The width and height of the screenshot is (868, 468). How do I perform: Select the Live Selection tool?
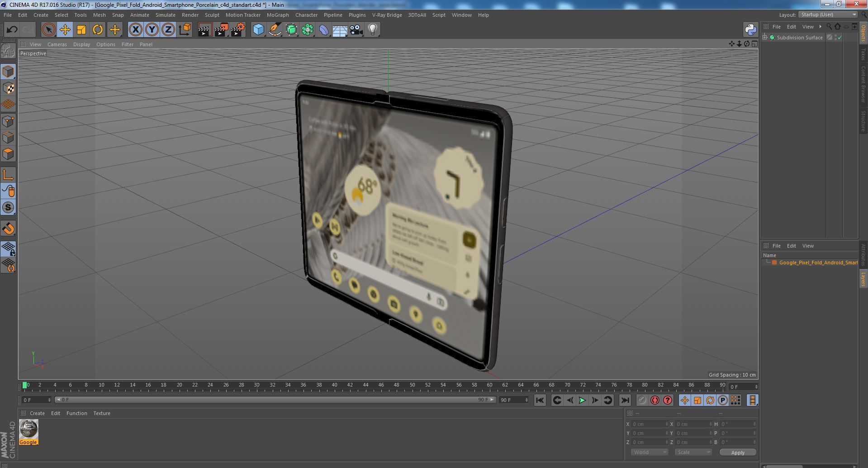[x=48, y=30]
